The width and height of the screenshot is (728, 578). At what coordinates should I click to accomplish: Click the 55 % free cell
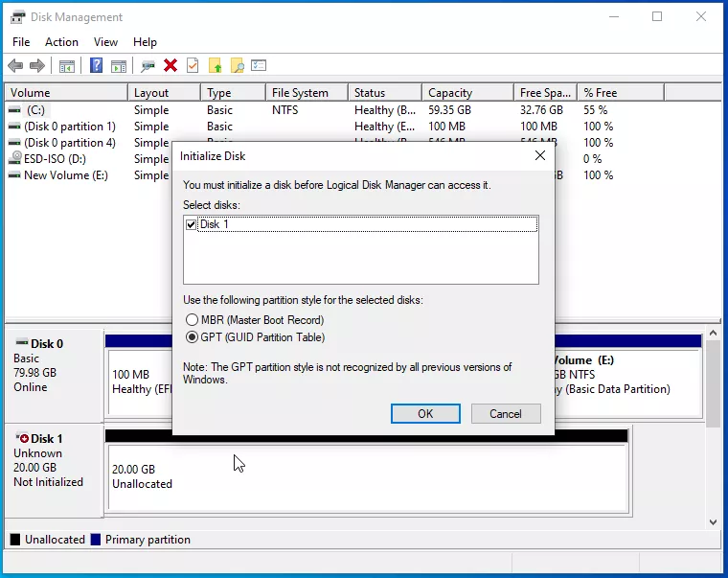coord(595,110)
